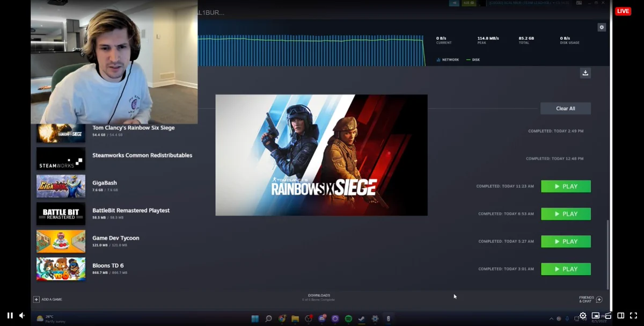644x326 pixels.
Task: Play BattleBit Remastered Playtest
Action: click(x=566, y=214)
